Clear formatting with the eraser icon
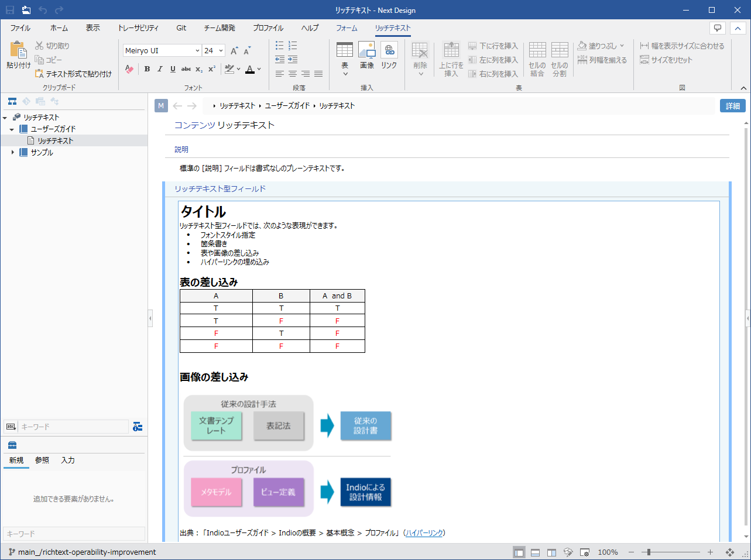Viewport: 751px width, 560px height. pos(129,69)
